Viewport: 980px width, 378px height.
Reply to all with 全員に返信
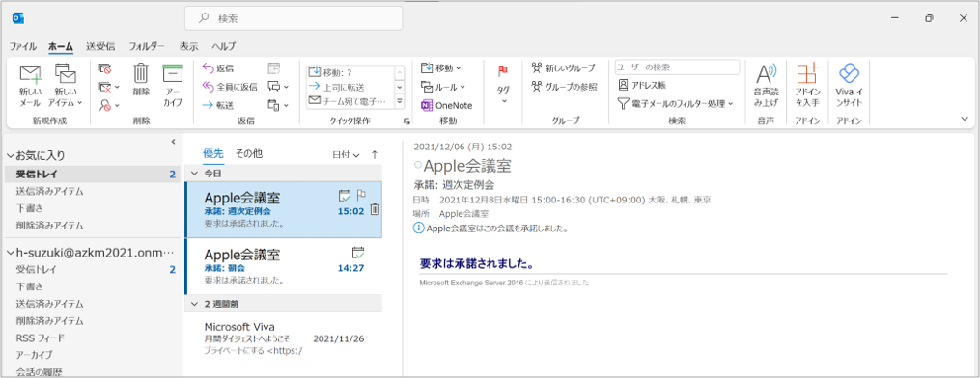click(230, 88)
